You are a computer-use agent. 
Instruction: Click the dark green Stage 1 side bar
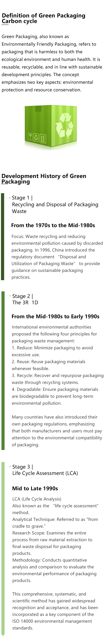2,236
